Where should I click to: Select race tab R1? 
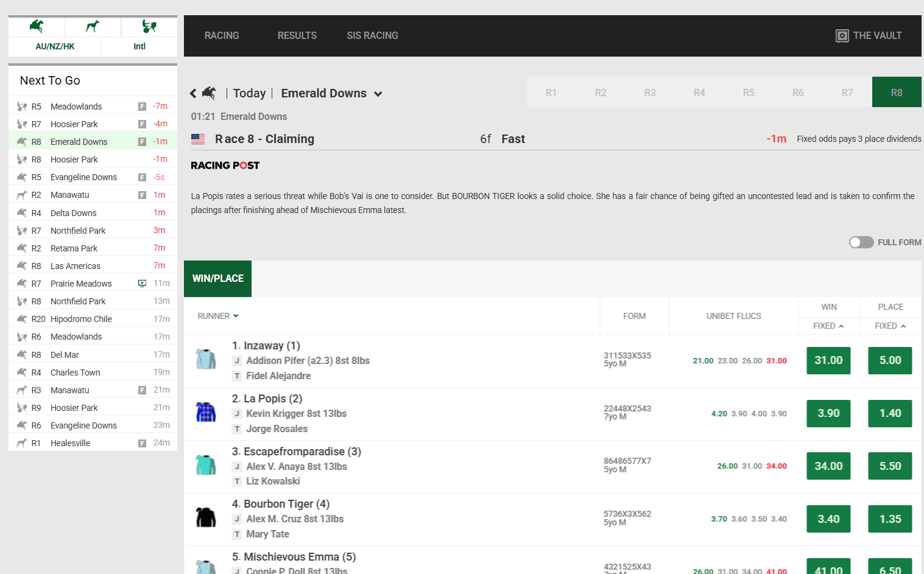pyautogui.click(x=551, y=93)
